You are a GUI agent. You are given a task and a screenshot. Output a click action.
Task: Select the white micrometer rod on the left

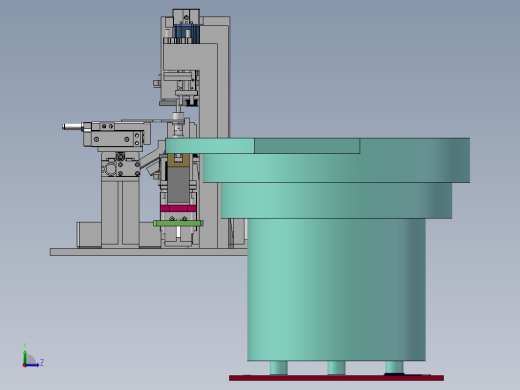[x=73, y=127]
